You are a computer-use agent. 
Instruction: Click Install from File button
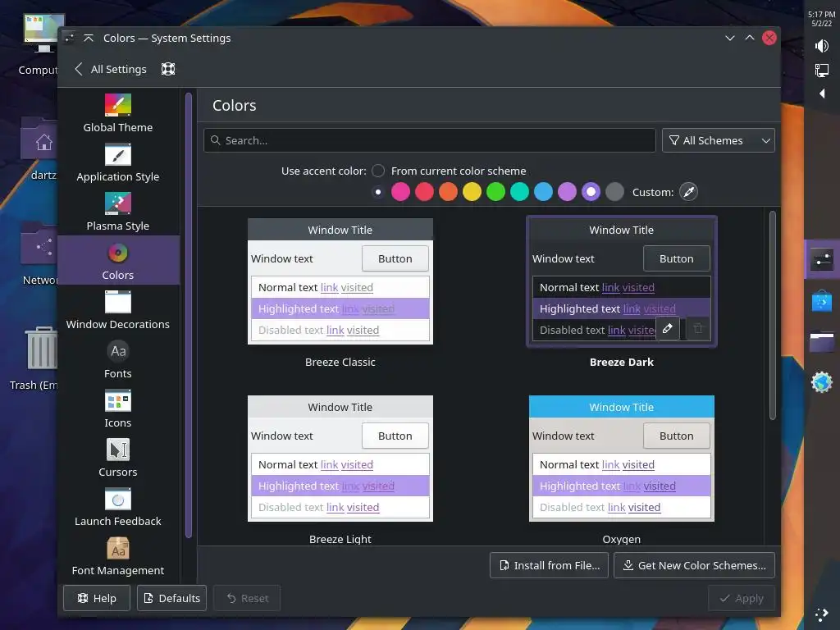coord(549,565)
